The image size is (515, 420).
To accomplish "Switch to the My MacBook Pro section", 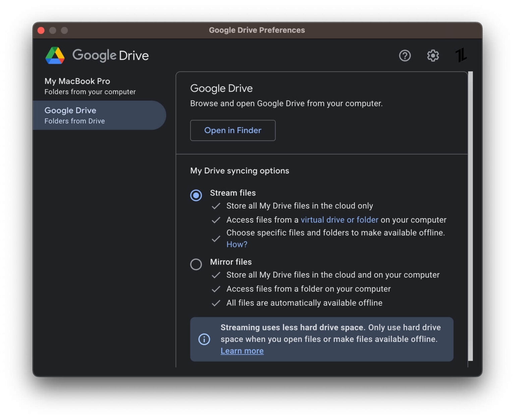I will click(x=90, y=85).
